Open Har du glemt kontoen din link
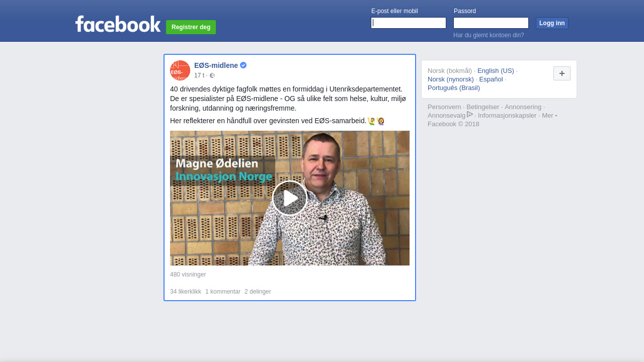The image size is (644, 362). coord(489,35)
